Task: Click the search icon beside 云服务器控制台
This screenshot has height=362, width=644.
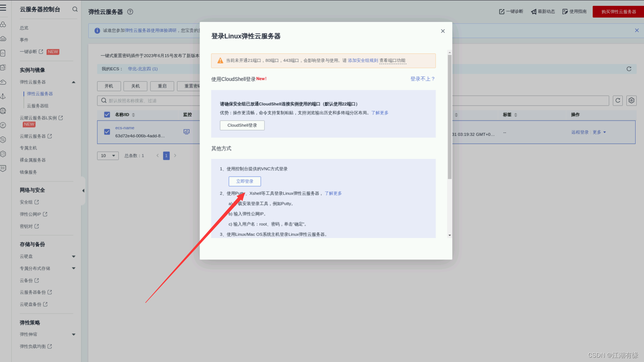Action: [75, 9]
